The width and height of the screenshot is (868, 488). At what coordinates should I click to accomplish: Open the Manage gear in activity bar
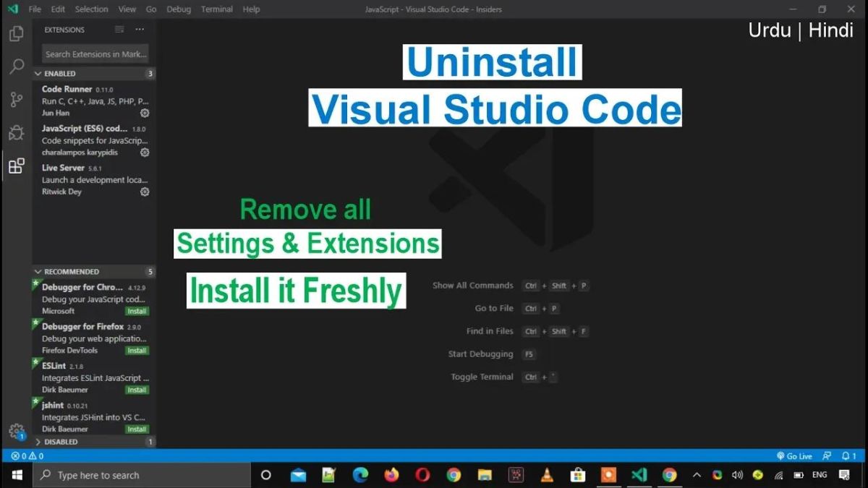(16, 432)
